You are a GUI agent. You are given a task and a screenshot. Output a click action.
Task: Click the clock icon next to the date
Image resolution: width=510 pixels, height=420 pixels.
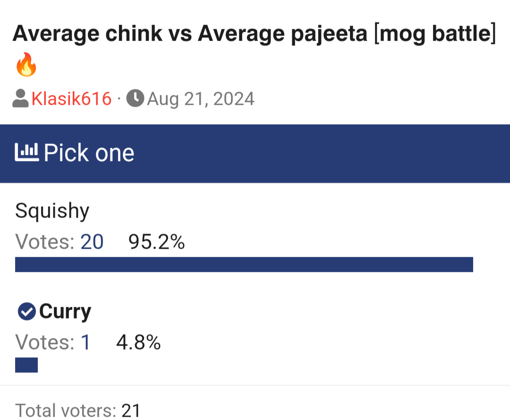click(x=135, y=98)
